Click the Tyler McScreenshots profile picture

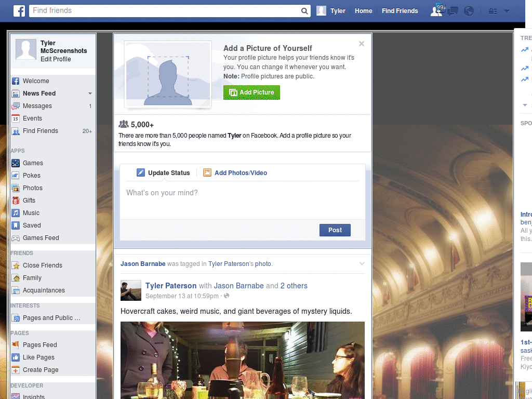pyautogui.click(x=26, y=49)
